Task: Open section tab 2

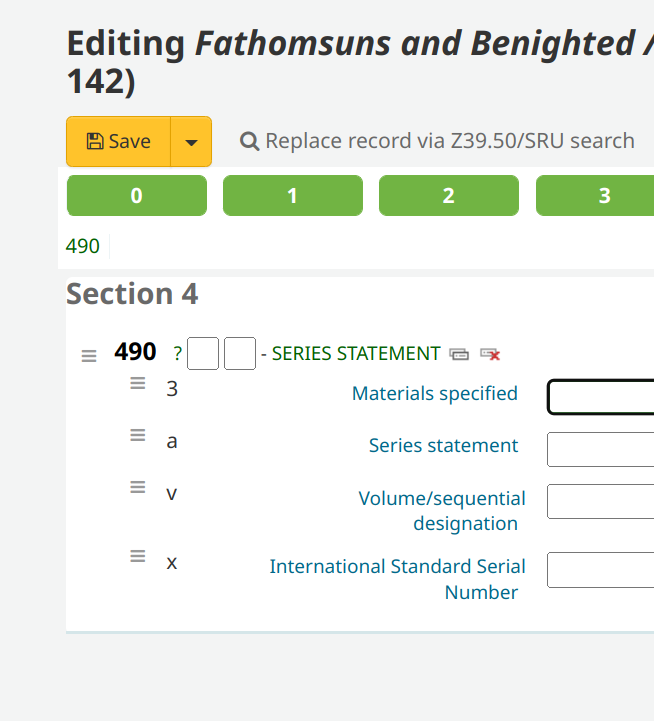Action: [448, 196]
